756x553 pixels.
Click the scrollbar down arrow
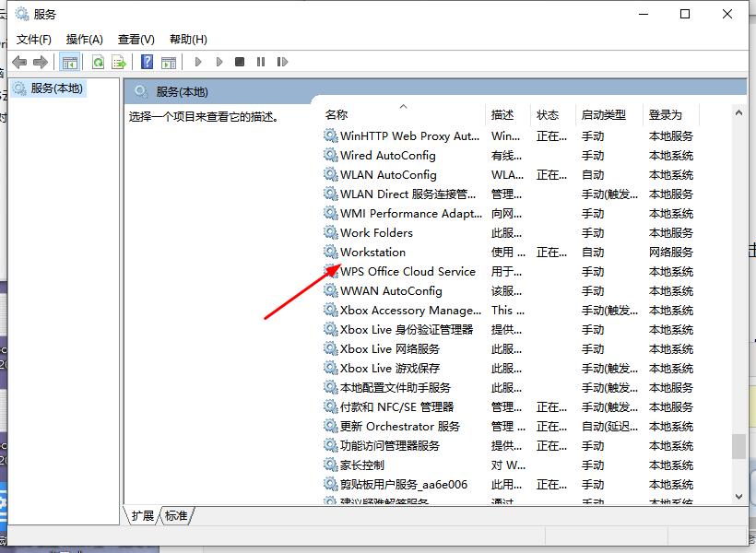pos(739,495)
